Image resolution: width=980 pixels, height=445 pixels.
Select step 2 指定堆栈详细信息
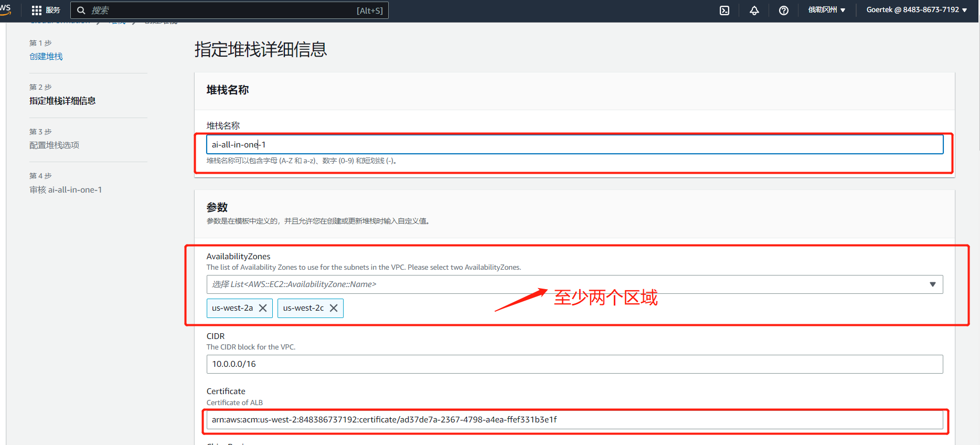(62, 101)
